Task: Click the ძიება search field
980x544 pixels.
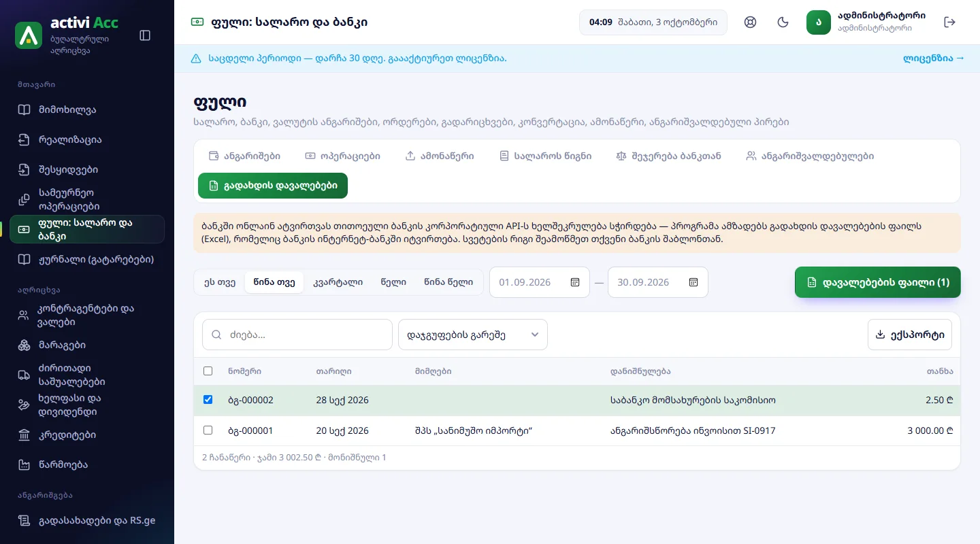Action: 297,335
